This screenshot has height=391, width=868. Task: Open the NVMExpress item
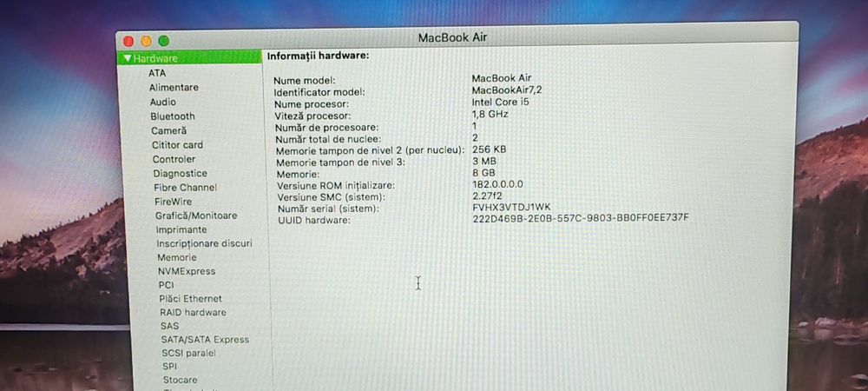pyautogui.click(x=187, y=271)
